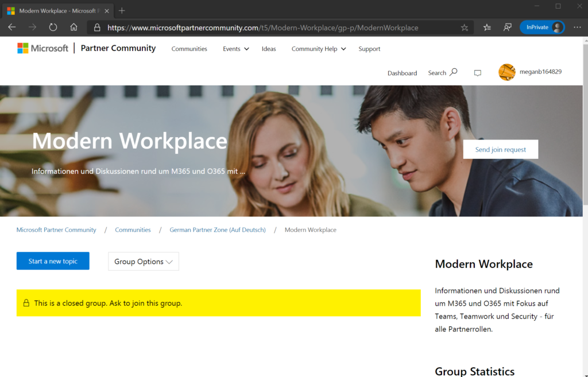
Task: Click the page vertical scrollbar thumb
Action: (x=585, y=124)
